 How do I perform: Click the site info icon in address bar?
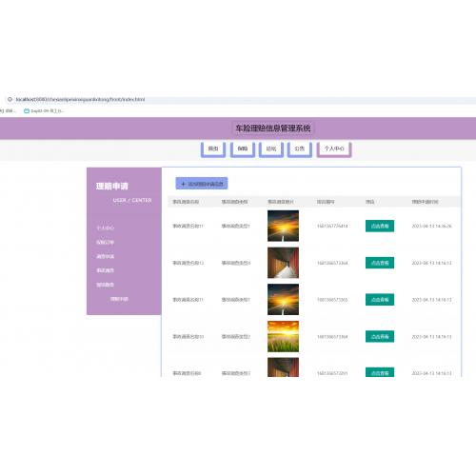[x=10, y=99]
